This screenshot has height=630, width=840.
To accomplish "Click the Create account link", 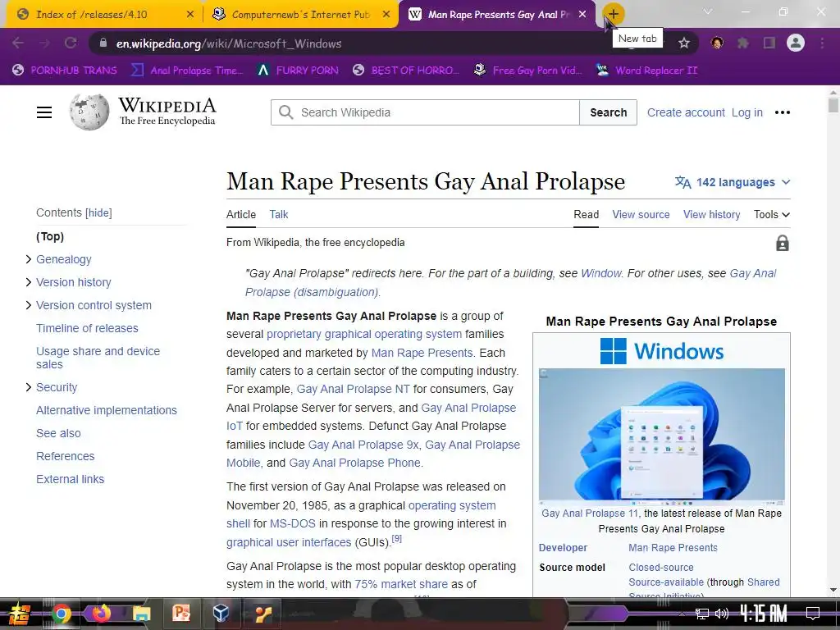I will 686,112.
